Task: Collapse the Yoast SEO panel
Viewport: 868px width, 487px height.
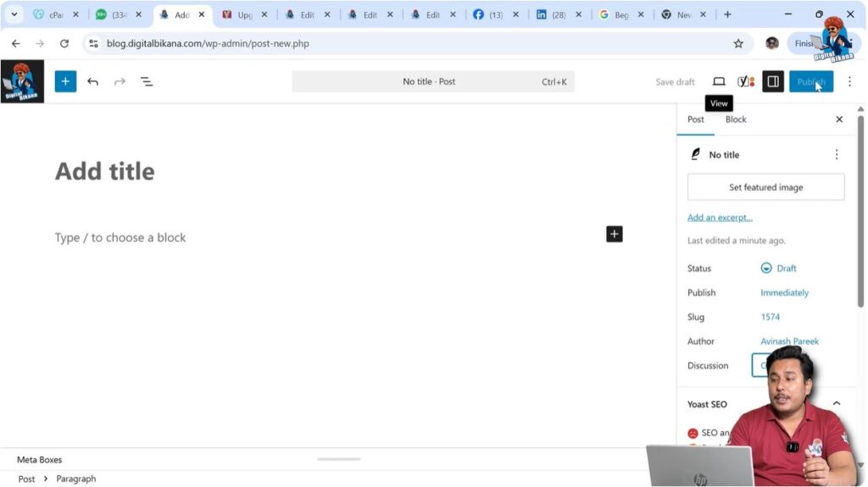Action: 837,404
